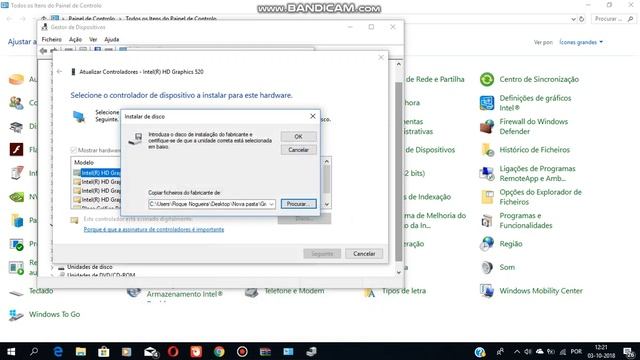Launch Opera browser from taskbar
Image resolution: width=640 pixels, height=360 pixels.
coord(173,351)
